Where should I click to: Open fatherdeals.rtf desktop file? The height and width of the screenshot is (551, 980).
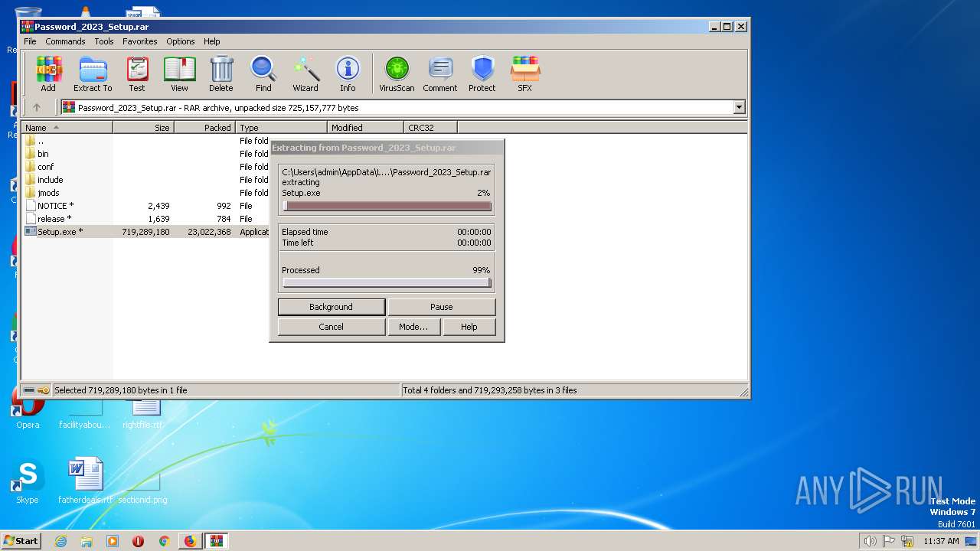86,482
